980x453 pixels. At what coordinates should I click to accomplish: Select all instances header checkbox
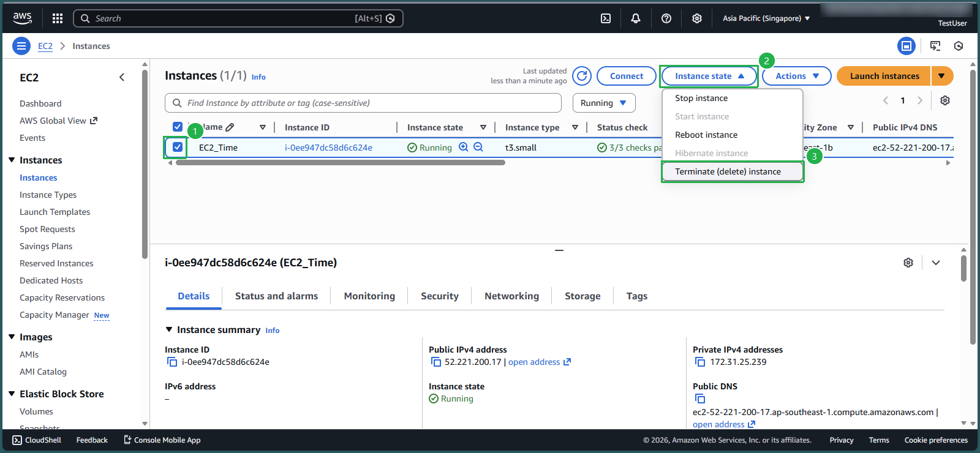pos(178,127)
